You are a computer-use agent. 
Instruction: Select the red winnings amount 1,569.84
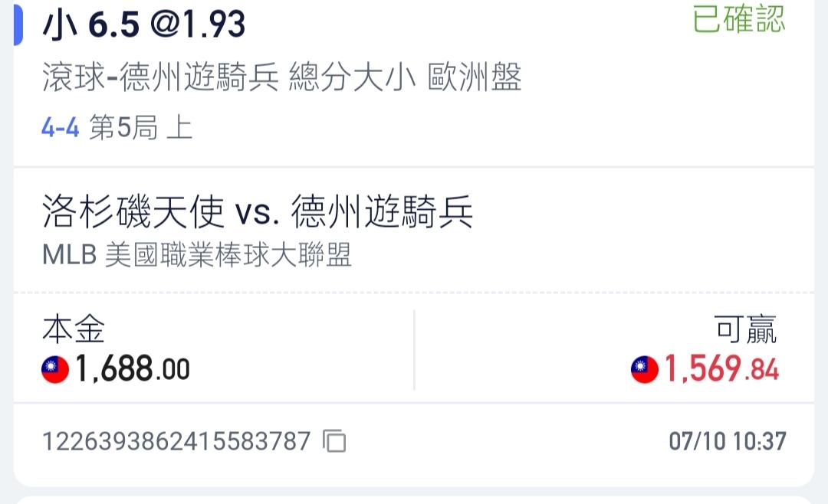[x=721, y=371]
